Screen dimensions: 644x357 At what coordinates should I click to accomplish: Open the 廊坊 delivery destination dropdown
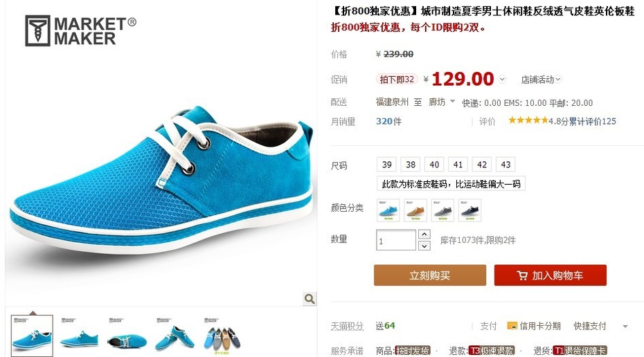[x=442, y=102]
